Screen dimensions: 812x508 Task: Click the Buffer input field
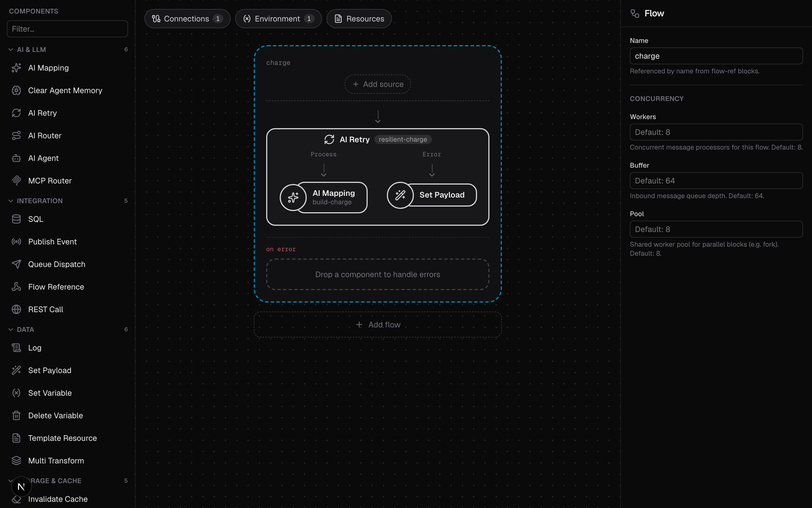click(x=716, y=181)
